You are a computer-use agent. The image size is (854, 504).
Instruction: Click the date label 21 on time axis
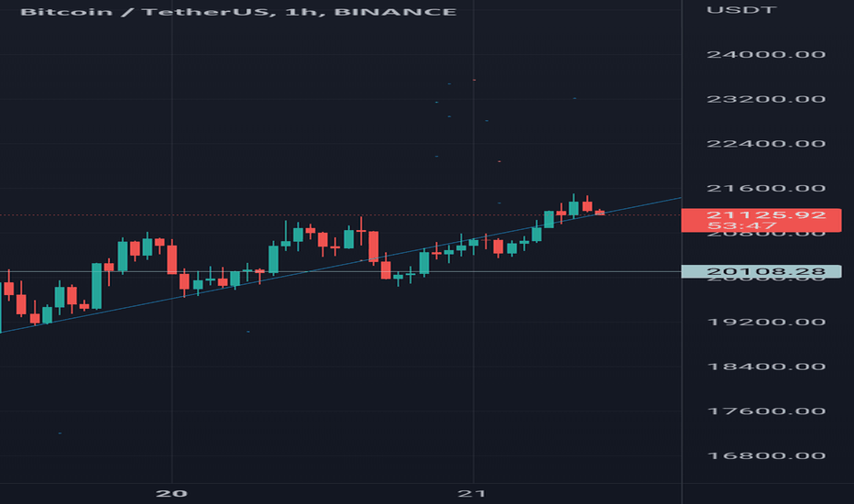472,494
